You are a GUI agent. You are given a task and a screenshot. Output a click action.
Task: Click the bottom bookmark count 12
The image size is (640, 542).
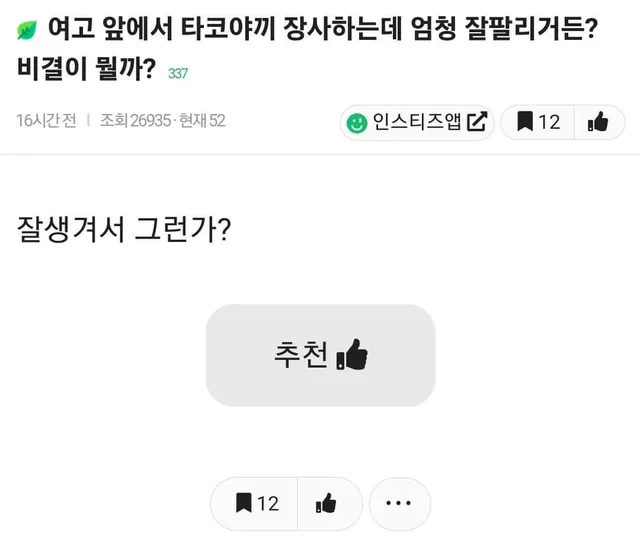click(268, 503)
